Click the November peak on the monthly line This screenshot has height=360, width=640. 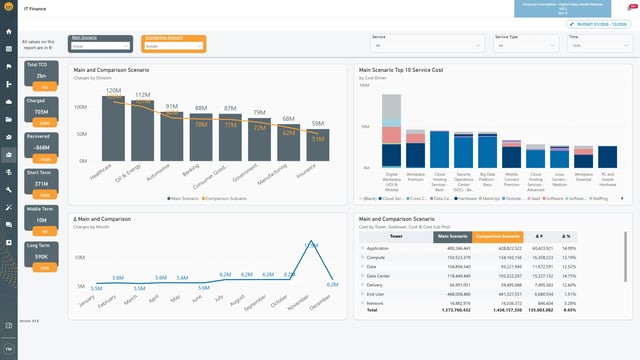click(311, 241)
